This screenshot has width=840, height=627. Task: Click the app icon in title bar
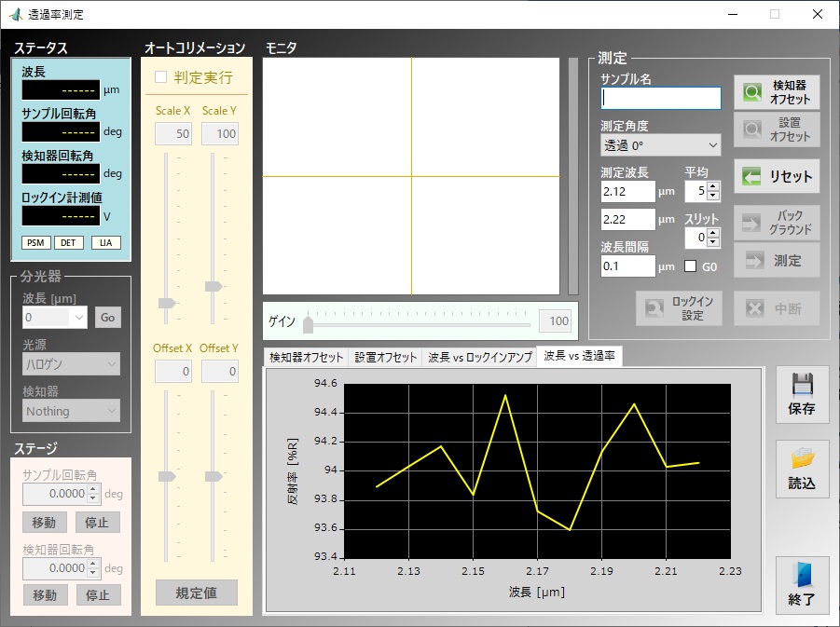pyautogui.click(x=16, y=15)
